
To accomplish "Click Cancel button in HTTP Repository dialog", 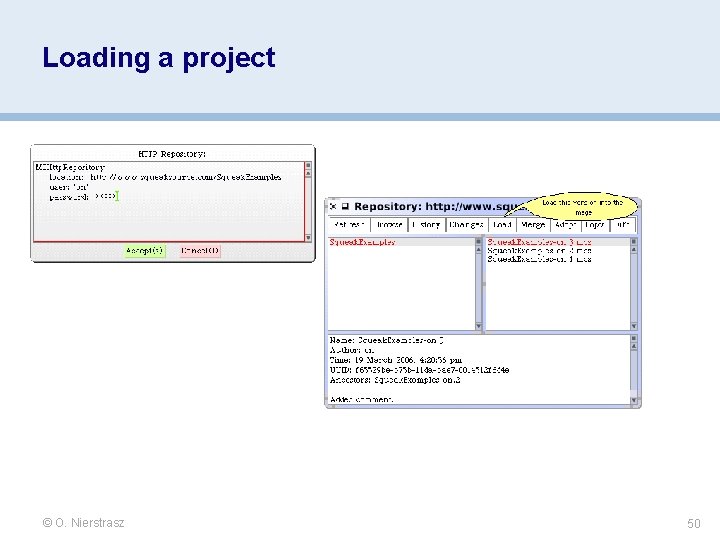I will coord(200,251).
